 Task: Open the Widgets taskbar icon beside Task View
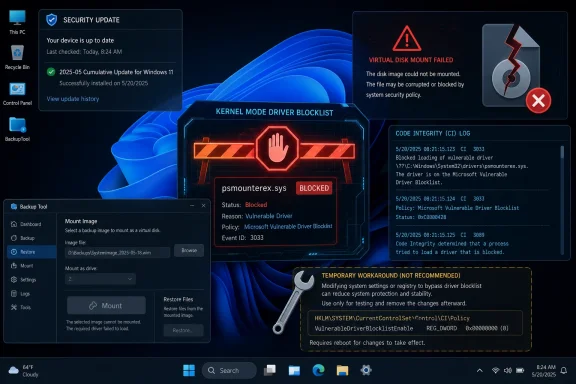(294, 370)
